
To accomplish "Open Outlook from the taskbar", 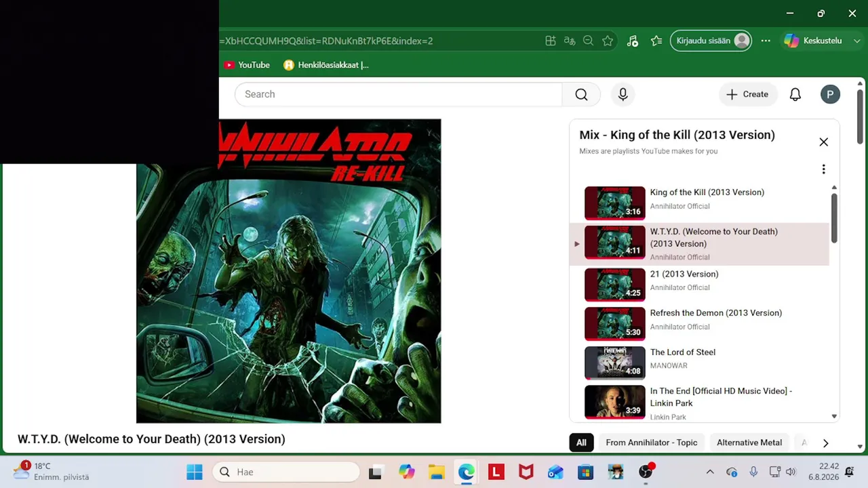I will [x=556, y=472].
